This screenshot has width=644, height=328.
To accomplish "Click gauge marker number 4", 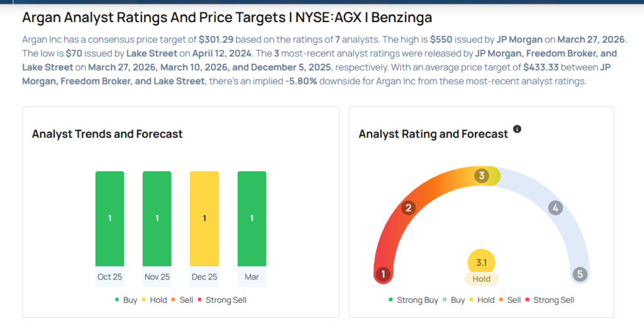I will (x=555, y=208).
